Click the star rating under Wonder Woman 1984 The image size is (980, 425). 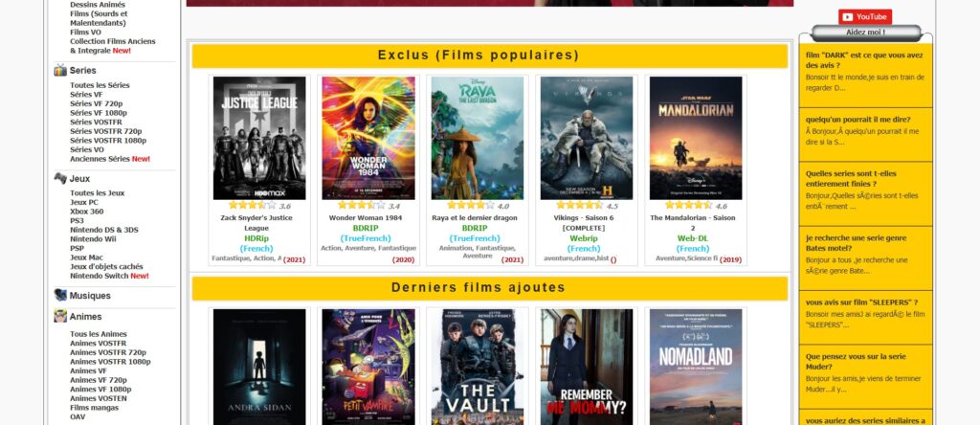pos(362,205)
